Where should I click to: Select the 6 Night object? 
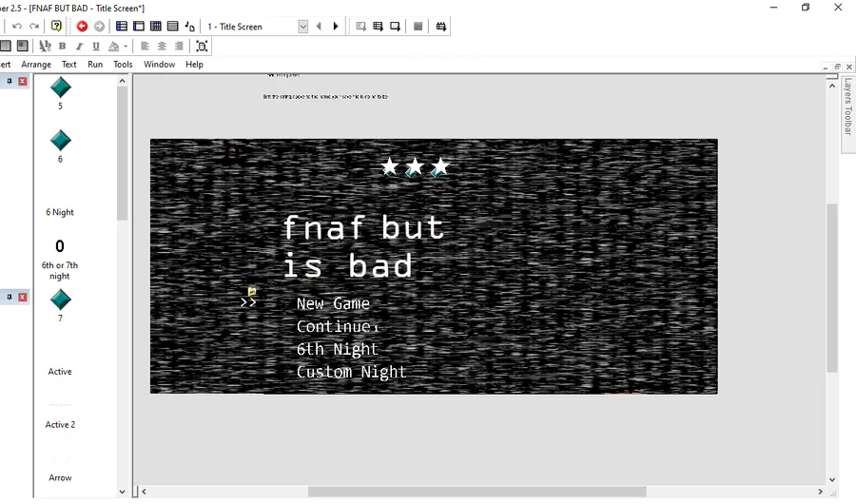(60, 212)
